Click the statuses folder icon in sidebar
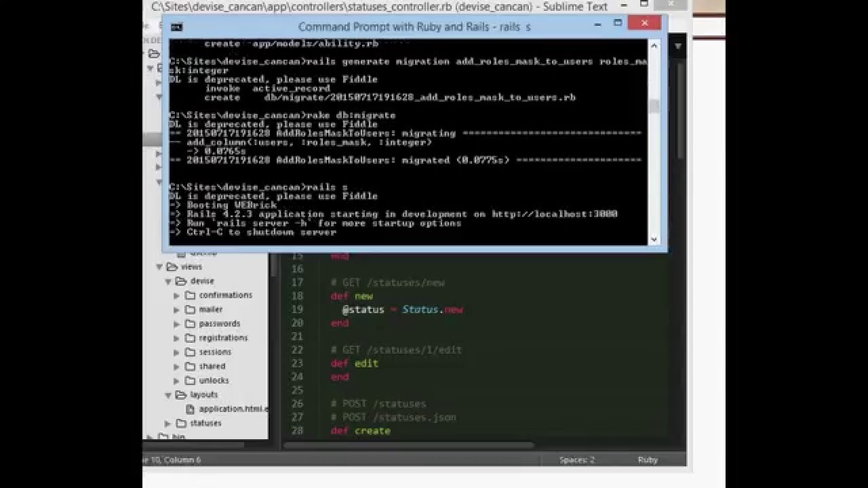The height and width of the screenshot is (488, 868). pyautogui.click(x=181, y=424)
